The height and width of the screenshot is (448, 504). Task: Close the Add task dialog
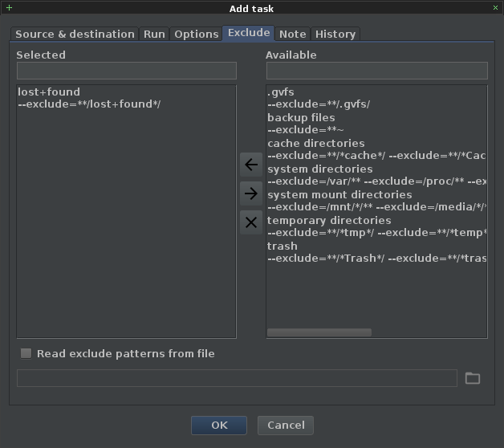(495, 8)
